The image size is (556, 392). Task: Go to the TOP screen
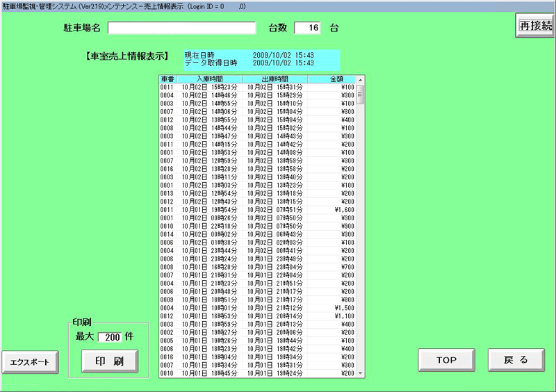[446, 360]
